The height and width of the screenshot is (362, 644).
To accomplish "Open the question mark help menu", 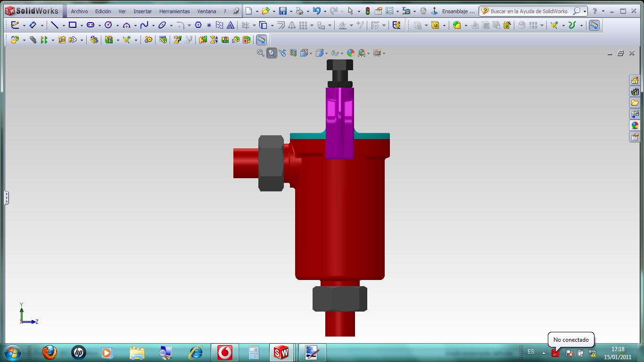I will (225, 11).
